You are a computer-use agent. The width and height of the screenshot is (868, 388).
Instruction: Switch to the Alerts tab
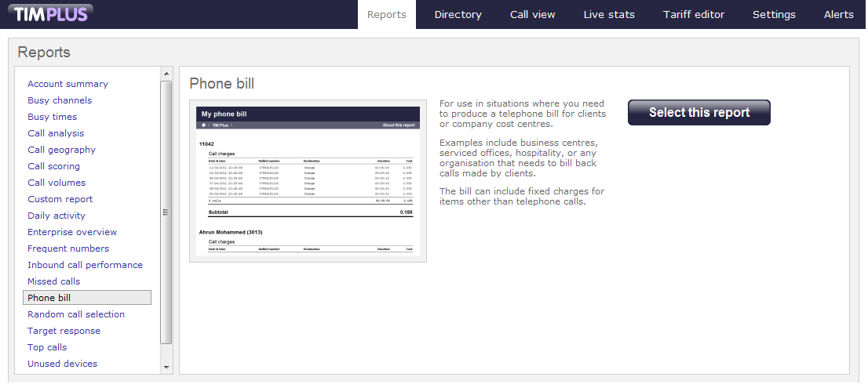[x=838, y=14]
